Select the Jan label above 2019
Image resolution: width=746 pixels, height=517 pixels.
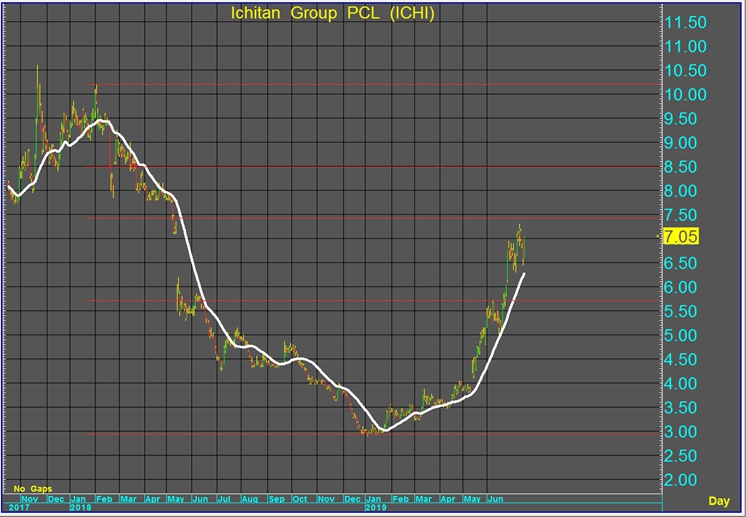click(373, 499)
